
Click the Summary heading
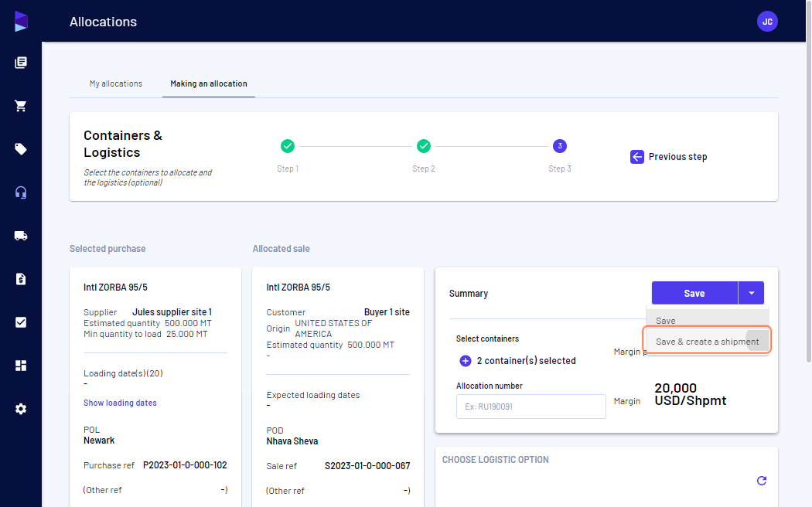click(468, 294)
